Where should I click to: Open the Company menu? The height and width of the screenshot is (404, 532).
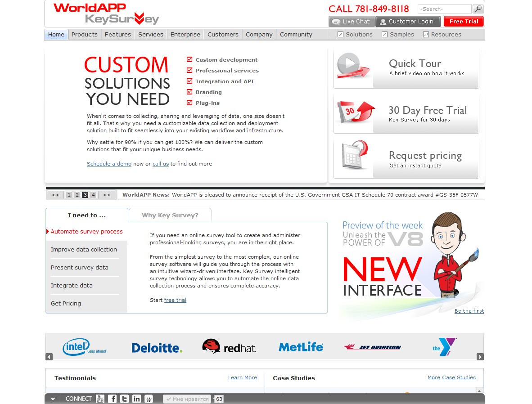click(x=259, y=34)
